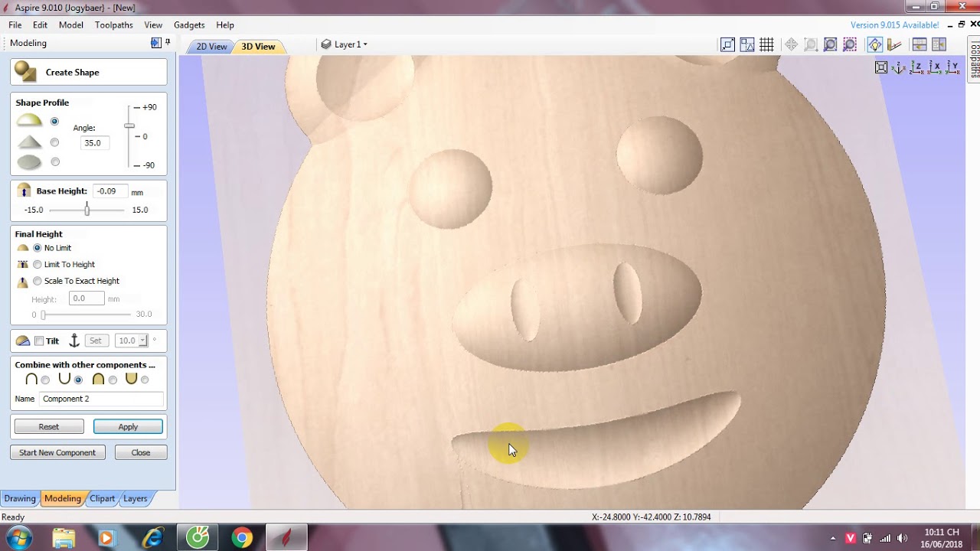
Task: Open the Windows Start menu
Action: (x=18, y=537)
